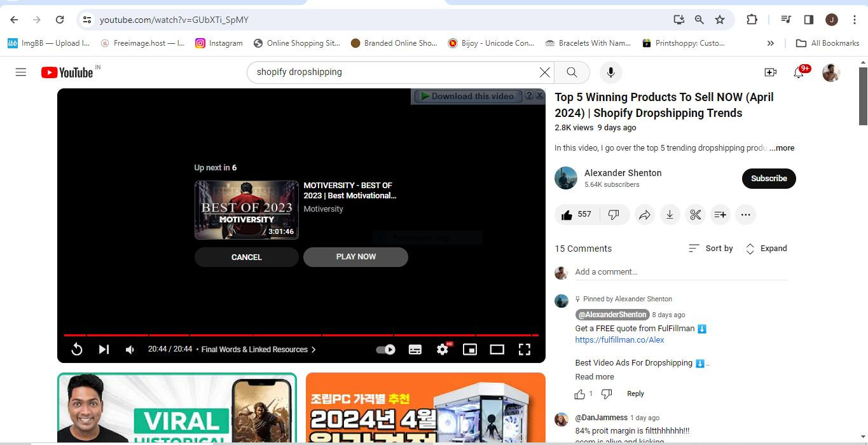Screen dimensions: 868x445
Task: Skip to the next video
Action: tap(104, 349)
